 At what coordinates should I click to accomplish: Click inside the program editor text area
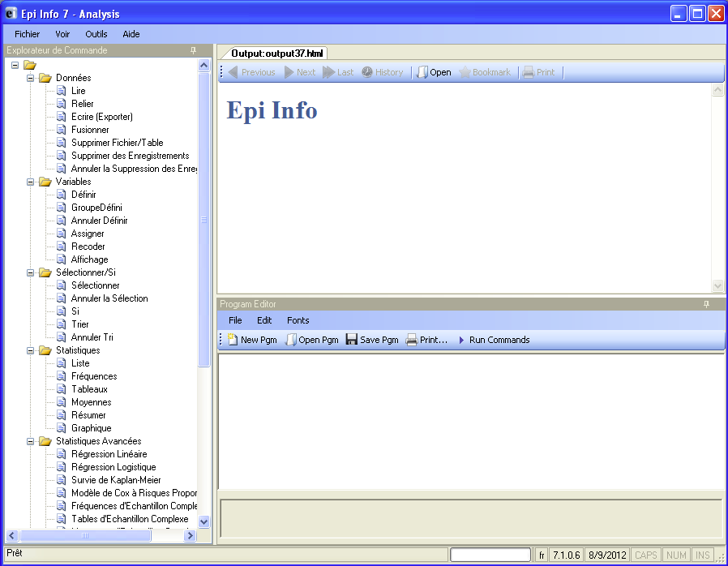(471, 422)
